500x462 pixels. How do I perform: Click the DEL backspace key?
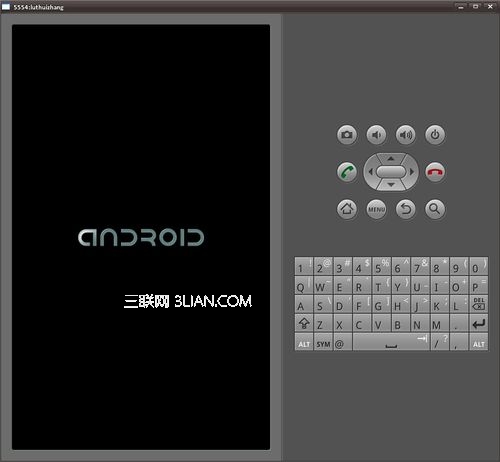click(x=479, y=304)
